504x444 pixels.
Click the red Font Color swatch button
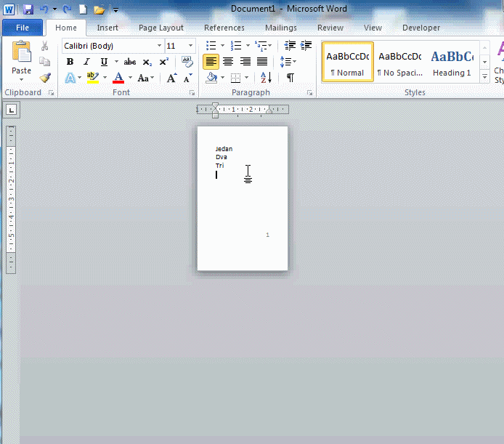click(x=118, y=78)
